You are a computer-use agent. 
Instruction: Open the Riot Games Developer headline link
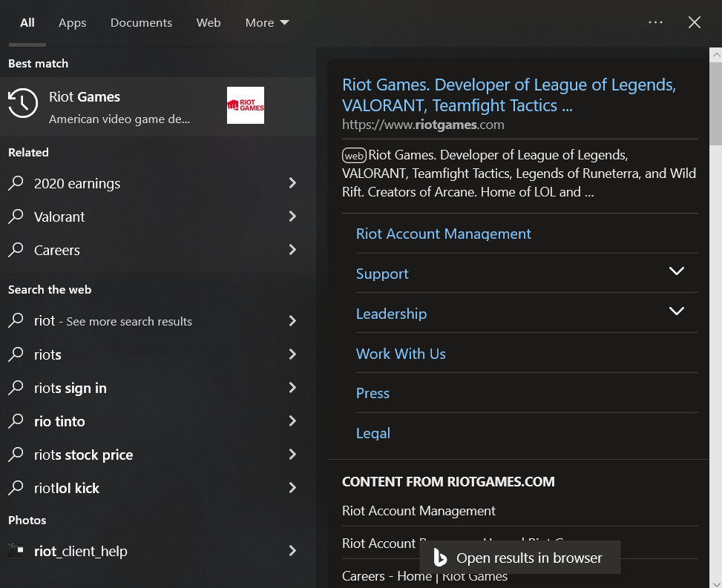(x=509, y=95)
